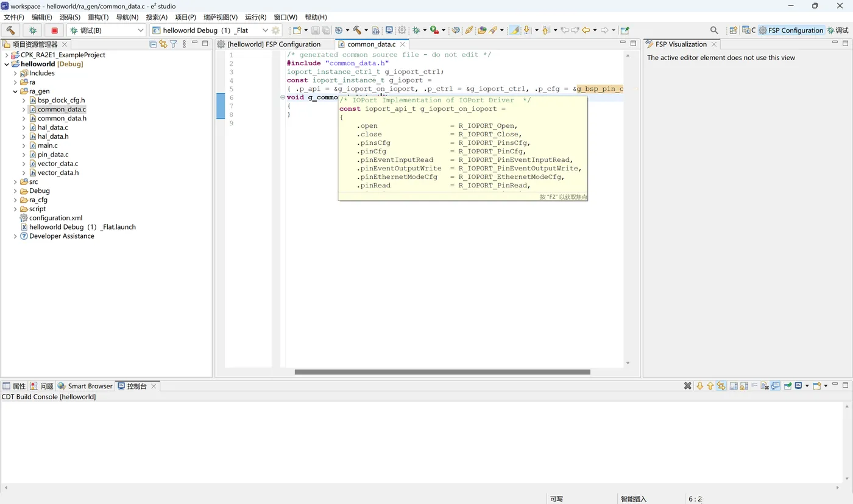Click the New wizard toolbar icon
Image resolution: width=853 pixels, height=504 pixels.
(x=297, y=30)
